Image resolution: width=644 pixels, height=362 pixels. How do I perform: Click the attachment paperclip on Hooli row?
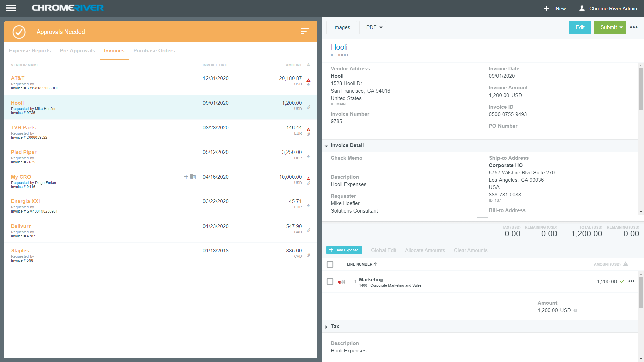point(308,107)
